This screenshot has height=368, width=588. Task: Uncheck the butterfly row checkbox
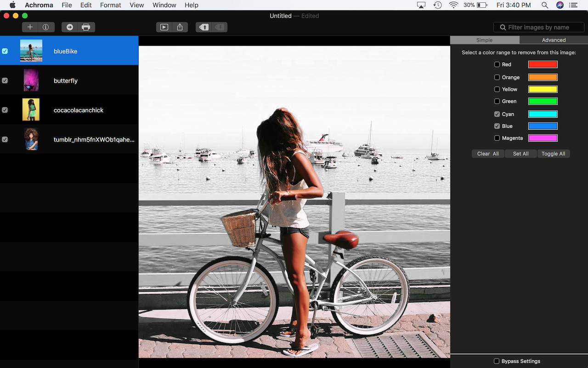[x=5, y=80]
